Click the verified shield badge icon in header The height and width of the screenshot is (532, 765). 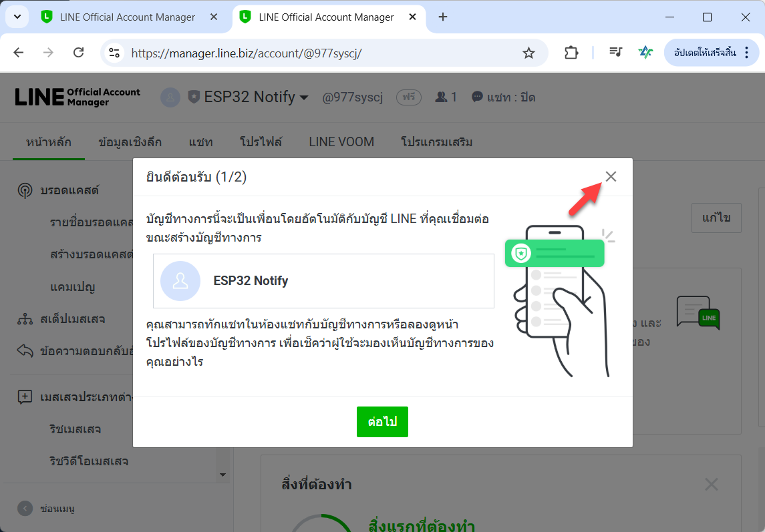tap(194, 97)
